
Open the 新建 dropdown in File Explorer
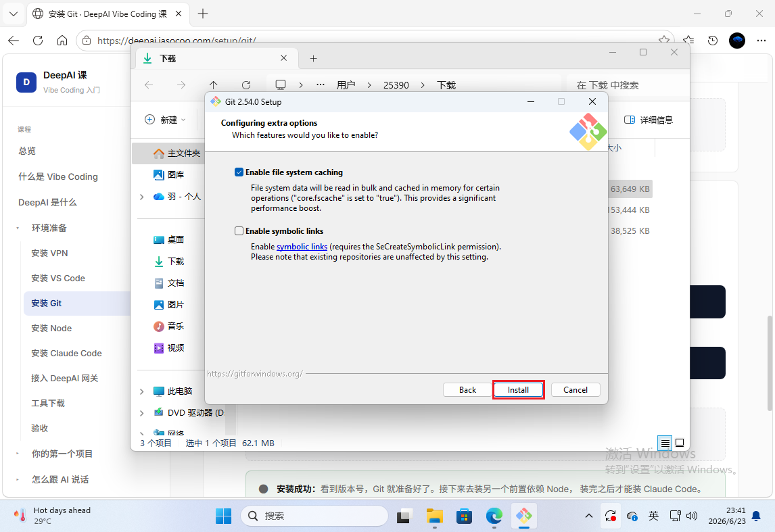tap(165, 120)
